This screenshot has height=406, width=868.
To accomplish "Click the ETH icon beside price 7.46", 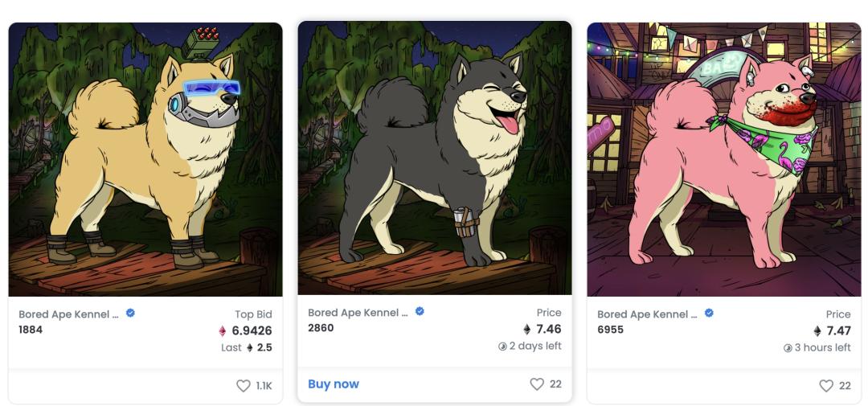I will point(527,329).
